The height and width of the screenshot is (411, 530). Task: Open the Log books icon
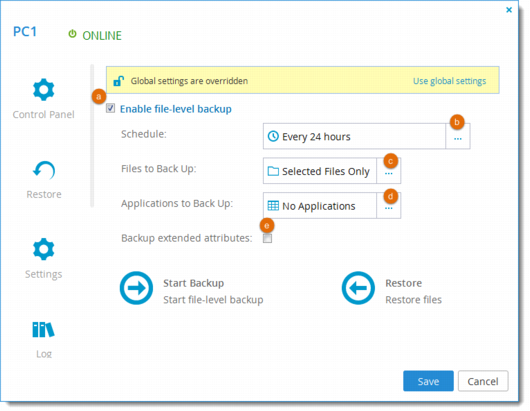coord(43,330)
